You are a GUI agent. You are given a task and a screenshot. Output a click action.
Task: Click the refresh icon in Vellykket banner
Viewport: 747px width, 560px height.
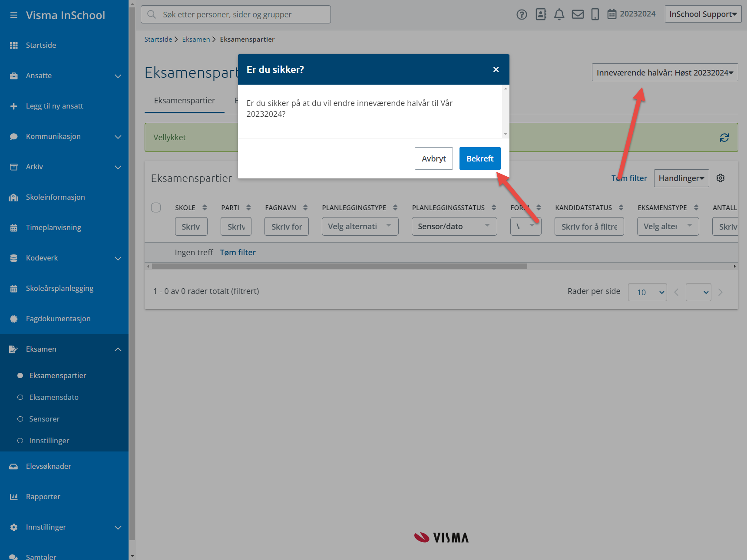tap(724, 138)
